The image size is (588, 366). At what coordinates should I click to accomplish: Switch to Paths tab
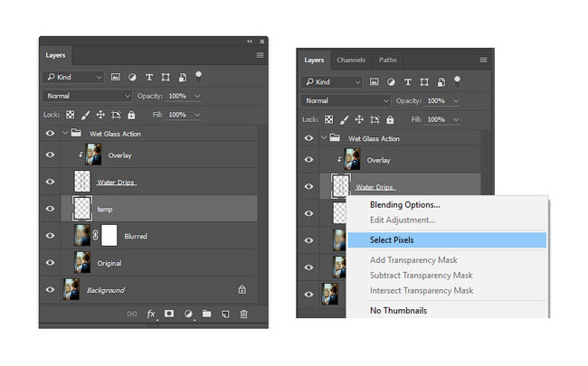(x=388, y=60)
